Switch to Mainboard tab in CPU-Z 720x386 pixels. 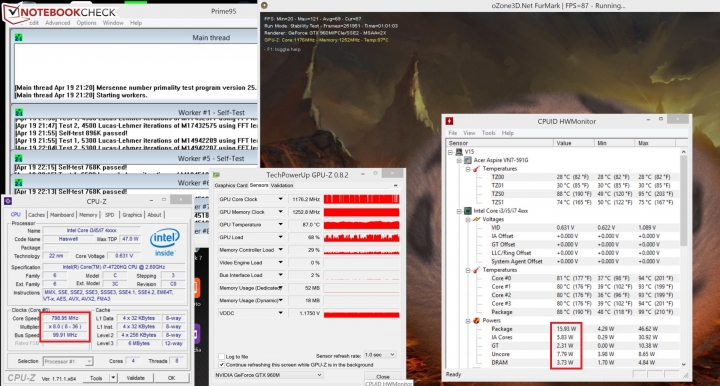point(62,215)
